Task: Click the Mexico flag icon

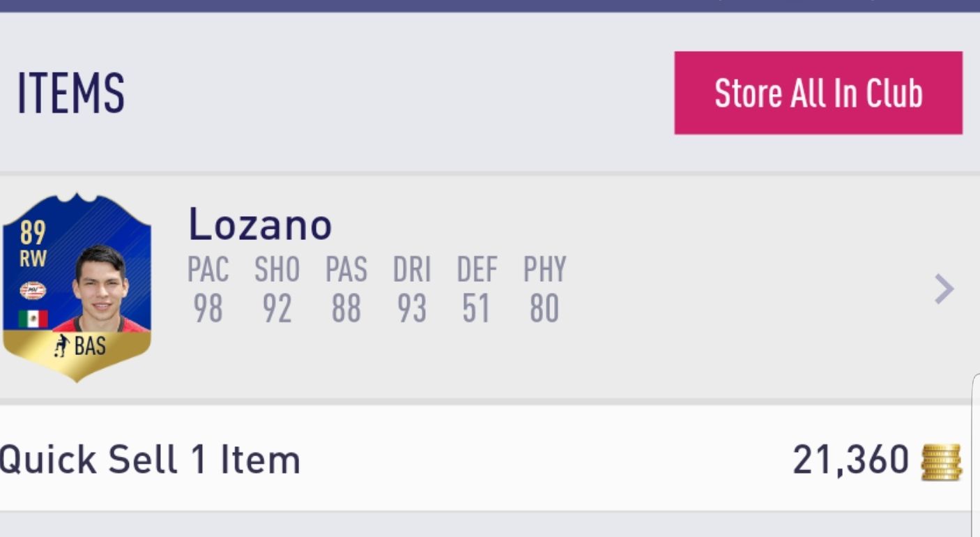Action: click(x=33, y=319)
